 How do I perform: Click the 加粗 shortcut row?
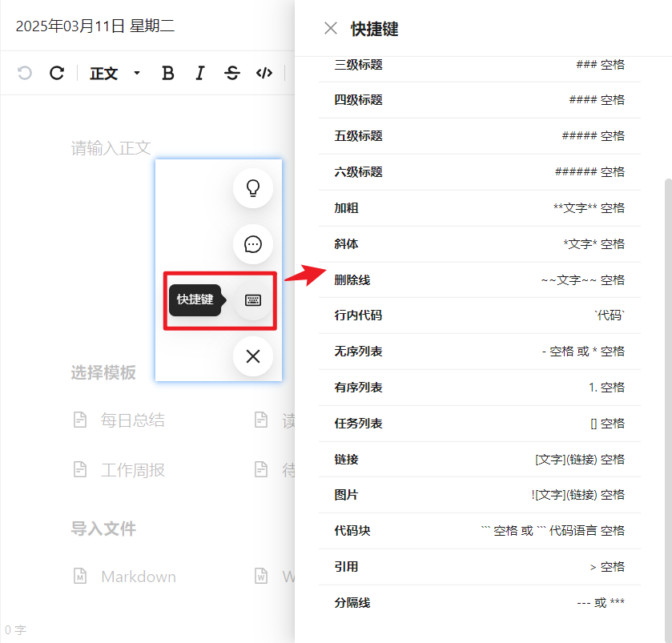[x=480, y=208]
